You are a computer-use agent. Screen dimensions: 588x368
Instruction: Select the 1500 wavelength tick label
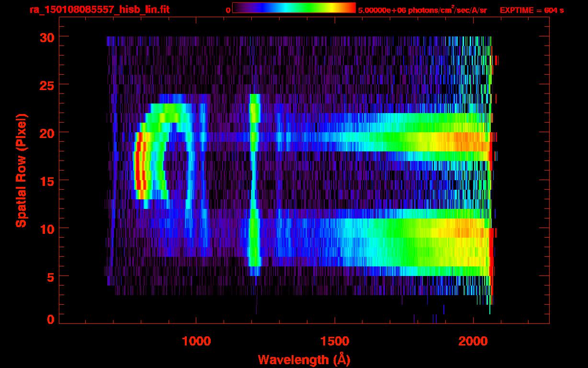coord(334,342)
